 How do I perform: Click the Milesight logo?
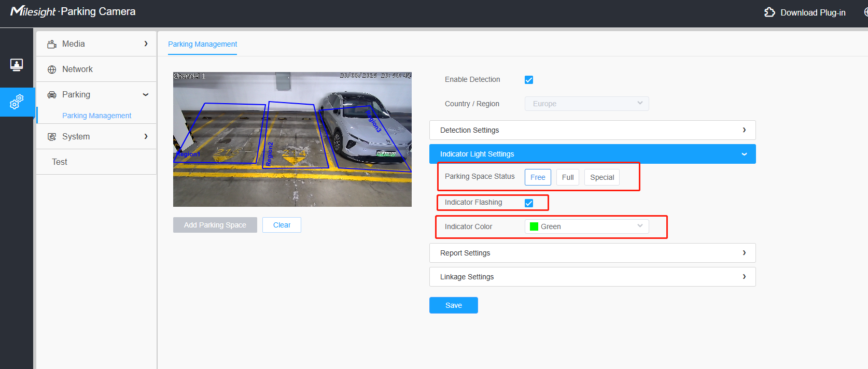[33, 11]
